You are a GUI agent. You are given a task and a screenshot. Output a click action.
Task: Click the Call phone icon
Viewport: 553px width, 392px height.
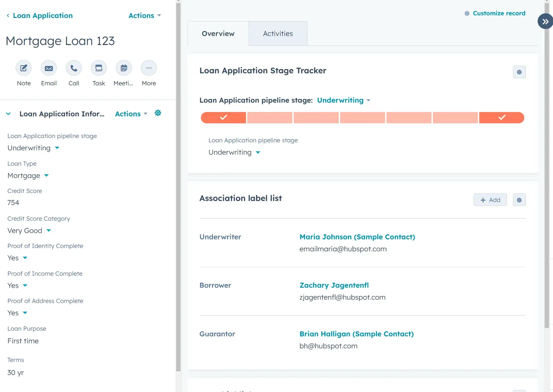pos(74,68)
